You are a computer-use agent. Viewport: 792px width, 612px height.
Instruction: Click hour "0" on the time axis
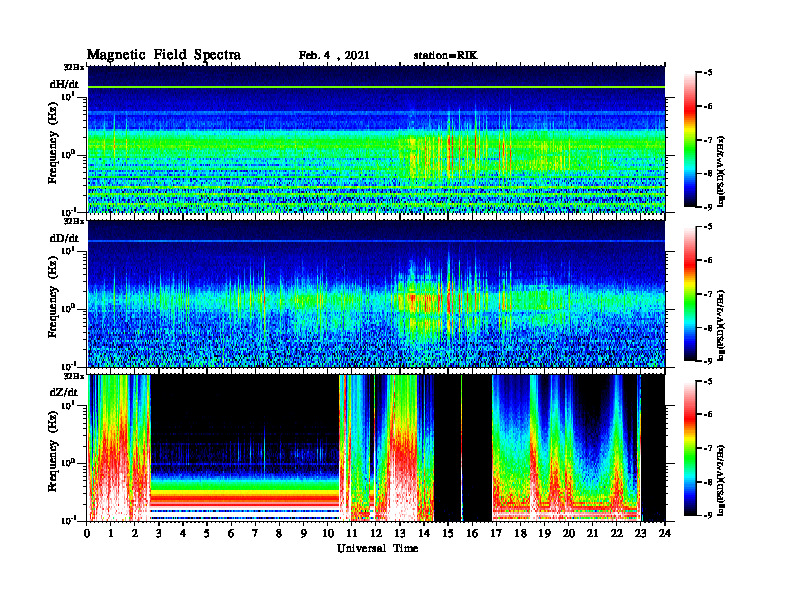[87, 533]
